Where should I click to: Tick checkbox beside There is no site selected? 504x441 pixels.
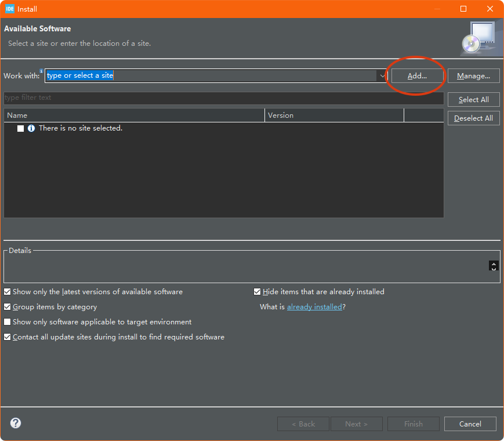[x=20, y=128]
